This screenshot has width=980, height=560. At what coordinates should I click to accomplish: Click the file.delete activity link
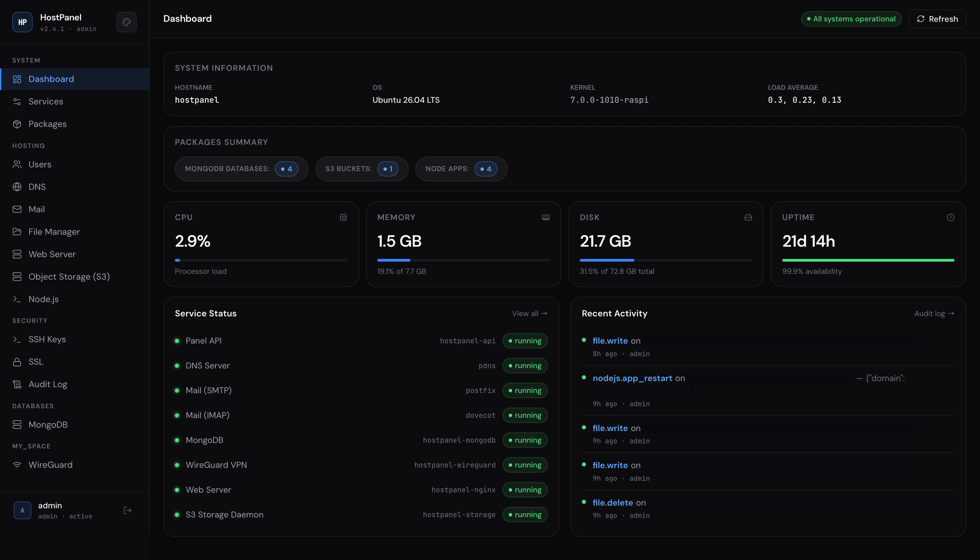(x=613, y=503)
